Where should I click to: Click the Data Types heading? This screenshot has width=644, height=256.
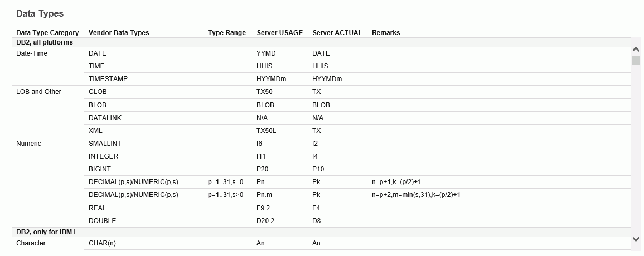point(40,13)
